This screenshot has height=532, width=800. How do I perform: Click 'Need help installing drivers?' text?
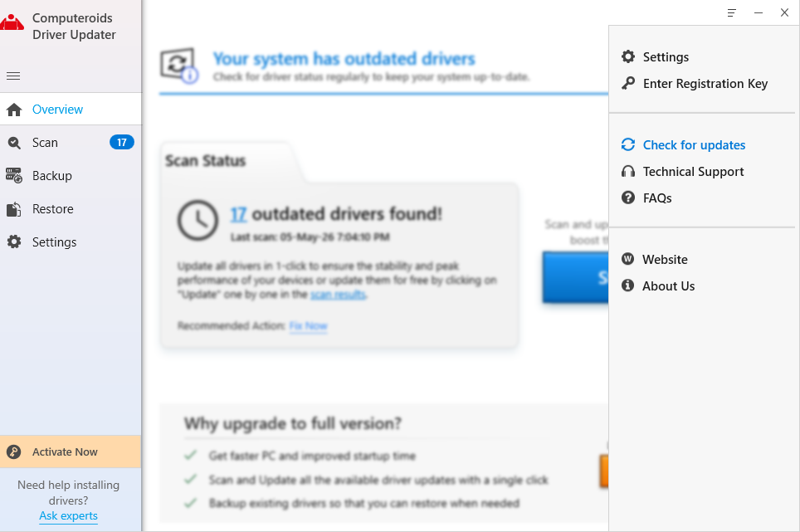click(x=68, y=493)
